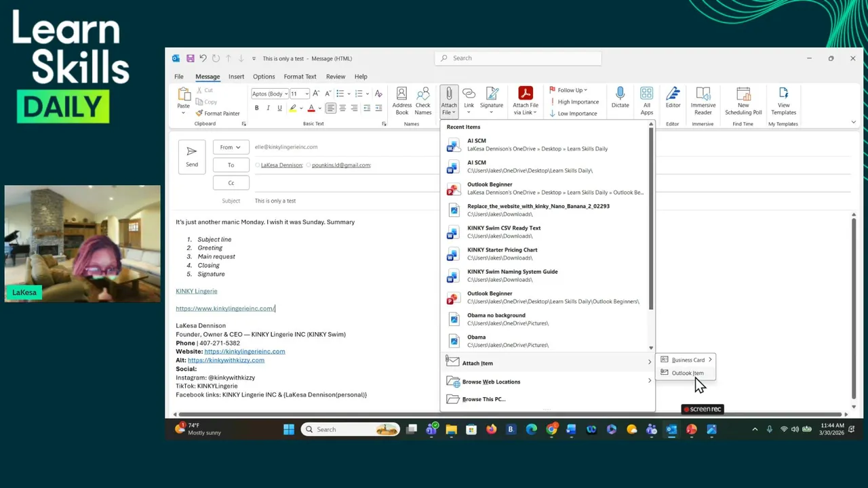Increase font size with grow font icon
This screenshot has width=868, height=488.
click(x=317, y=94)
